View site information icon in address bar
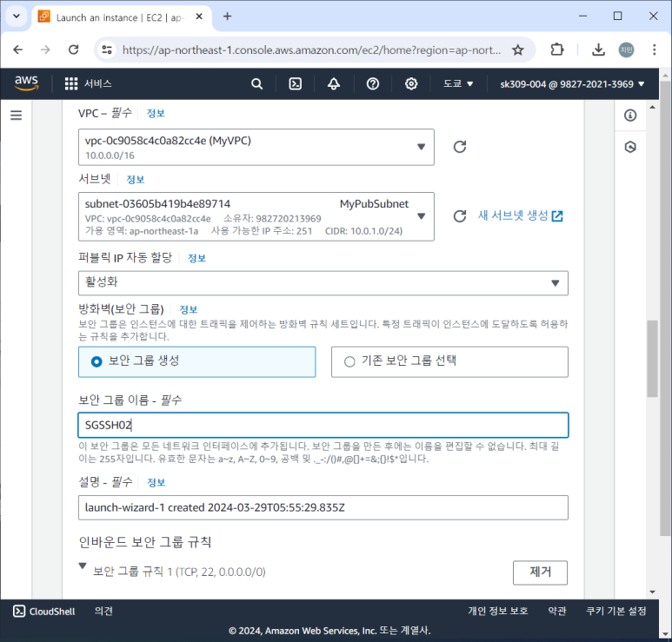This screenshot has height=642, width=672. pyautogui.click(x=107, y=50)
